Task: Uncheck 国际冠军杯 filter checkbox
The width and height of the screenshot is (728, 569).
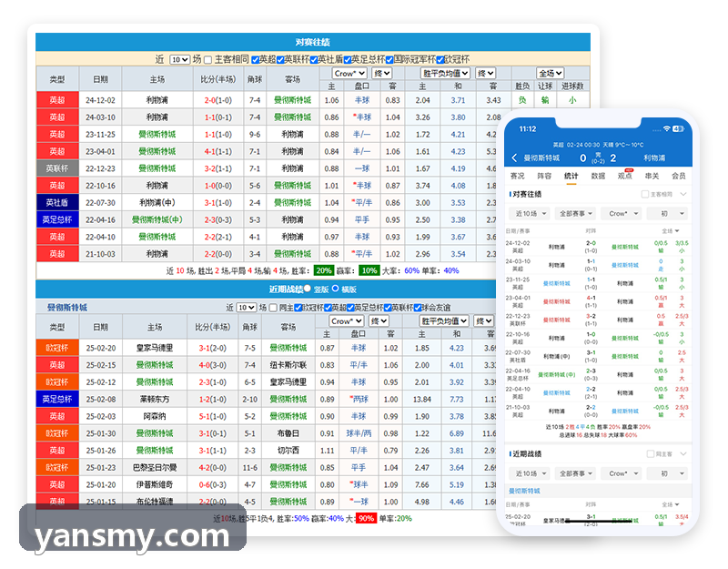Action: [x=389, y=59]
